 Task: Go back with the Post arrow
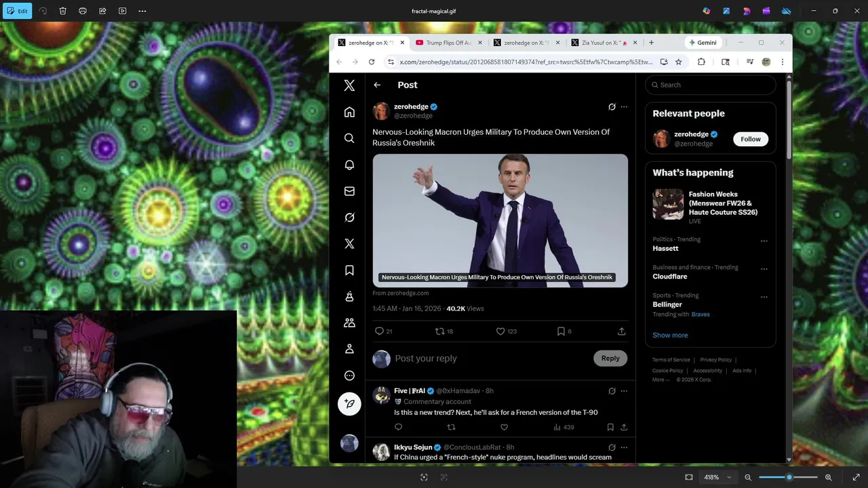377,85
